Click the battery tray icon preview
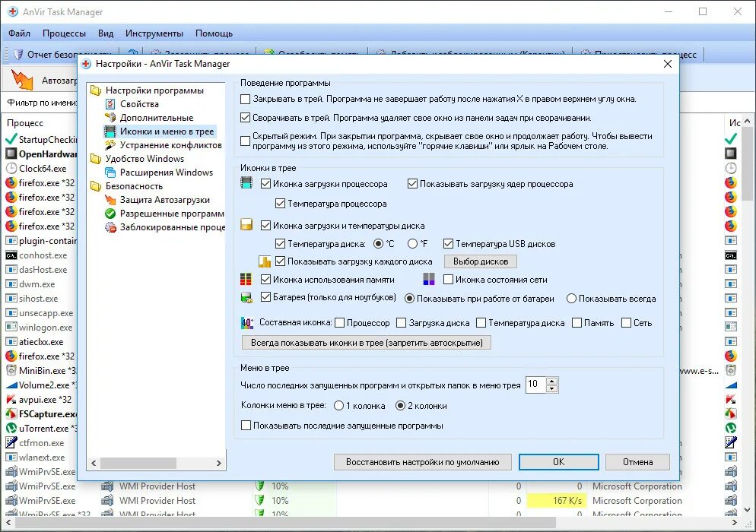 (246, 298)
